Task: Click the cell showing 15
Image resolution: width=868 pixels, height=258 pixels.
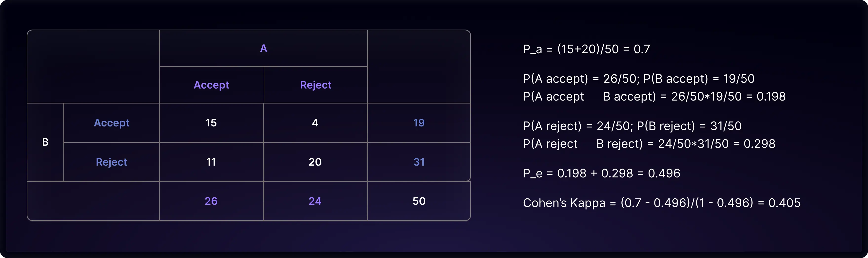Action: pos(211,123)
